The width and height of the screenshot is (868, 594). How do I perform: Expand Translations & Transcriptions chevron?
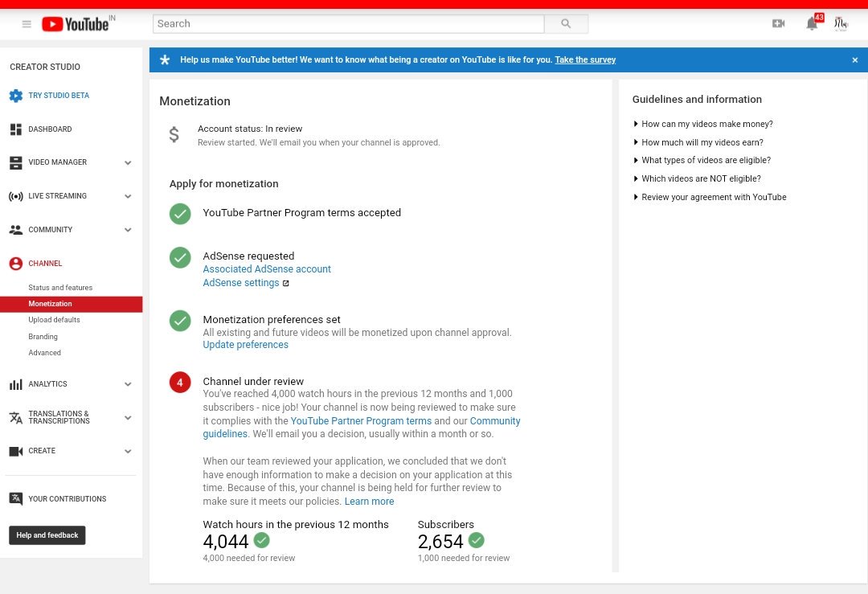pyautogui.click(x=128, y=418)
